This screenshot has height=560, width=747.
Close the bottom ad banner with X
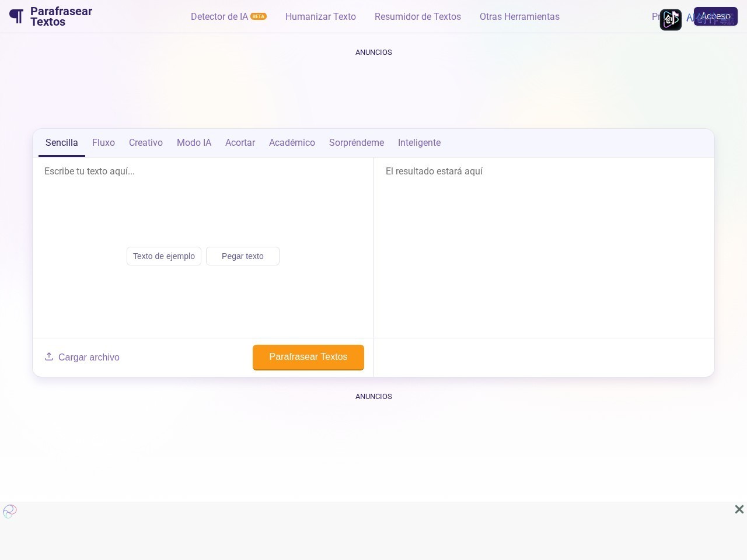(x=739, y=509)
